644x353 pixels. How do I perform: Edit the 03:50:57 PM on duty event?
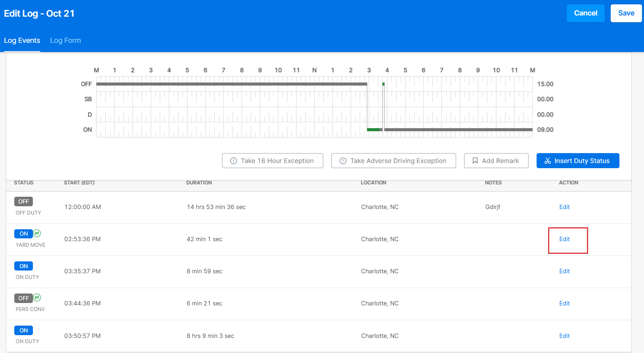[564, 336]
